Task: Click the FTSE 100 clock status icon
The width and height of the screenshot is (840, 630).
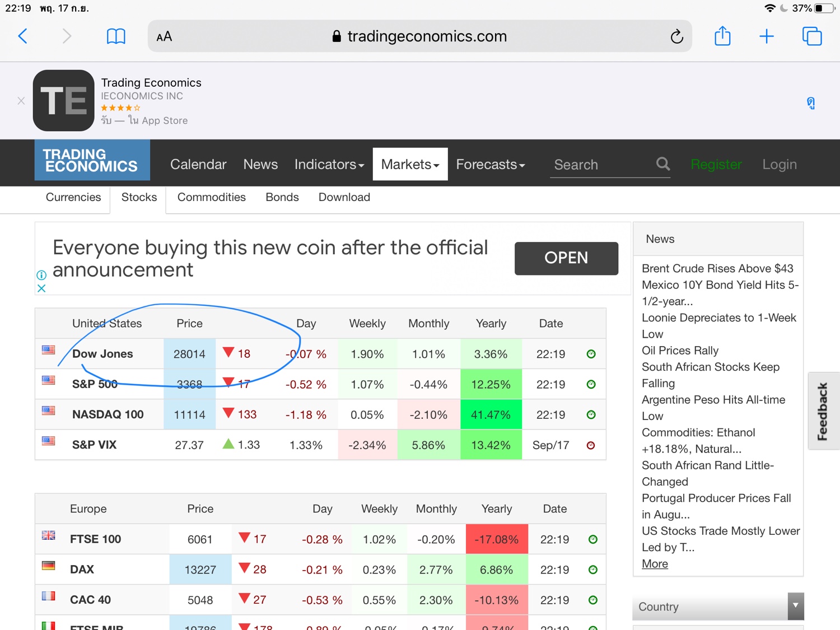Action: point(593,539)
